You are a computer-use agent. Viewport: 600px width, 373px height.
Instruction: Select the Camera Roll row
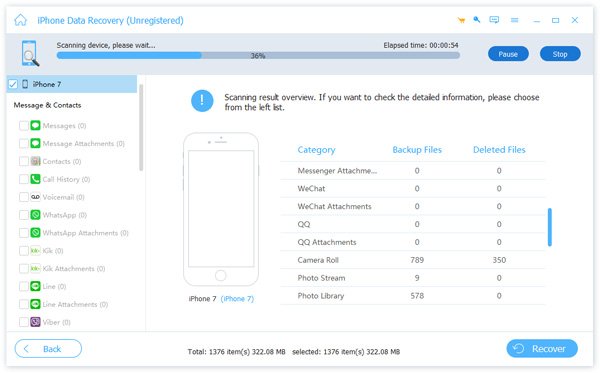point(412,260)
